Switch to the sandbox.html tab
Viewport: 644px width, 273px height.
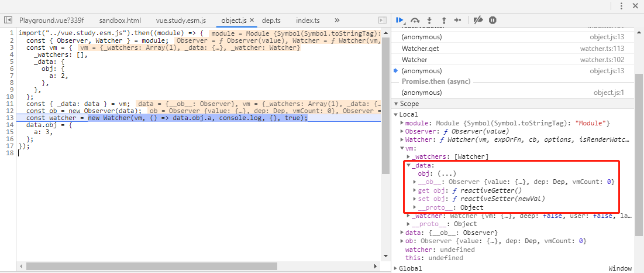pyautogui.click(x=120, y=20)
